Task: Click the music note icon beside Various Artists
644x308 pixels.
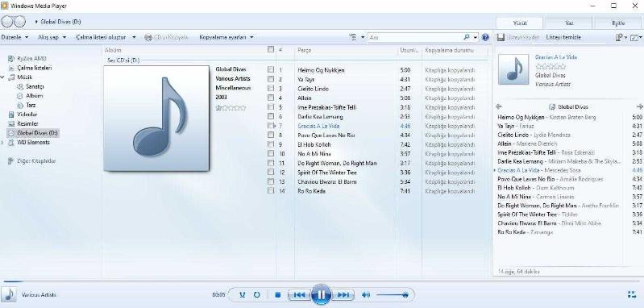Action: pos(9,294)
